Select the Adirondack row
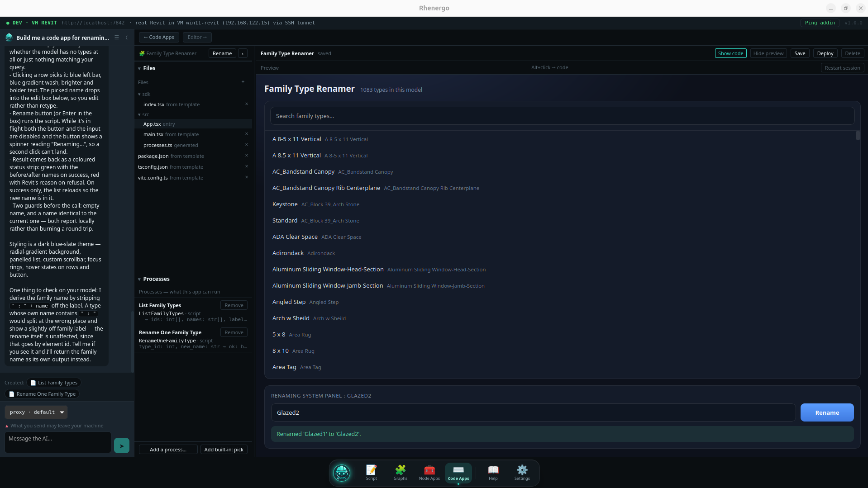Viewport: 868px width, 488px height. (x=561, y=253)
